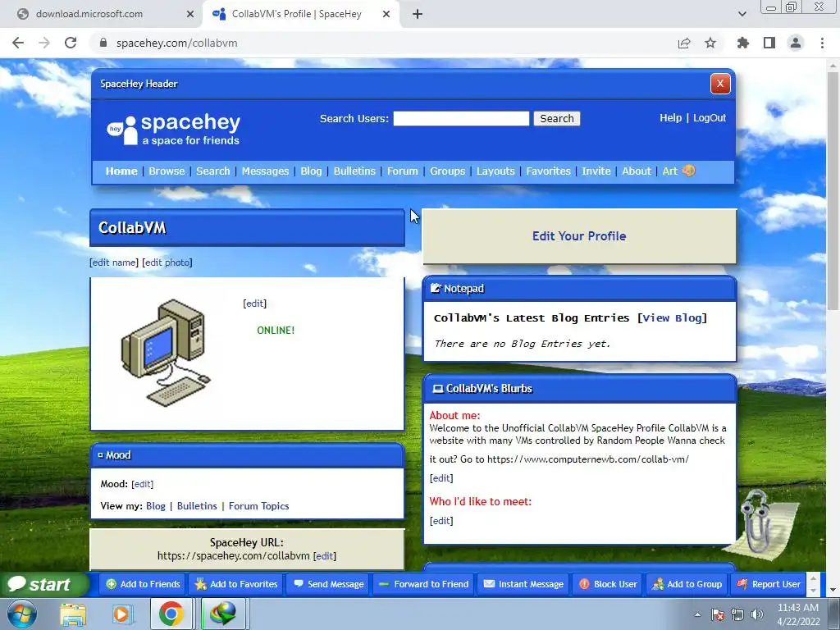Image resolution: width=840 pixels, height=630 pixels.
Task: Open the tab search dropdown arrow
Action: point(742,14)
